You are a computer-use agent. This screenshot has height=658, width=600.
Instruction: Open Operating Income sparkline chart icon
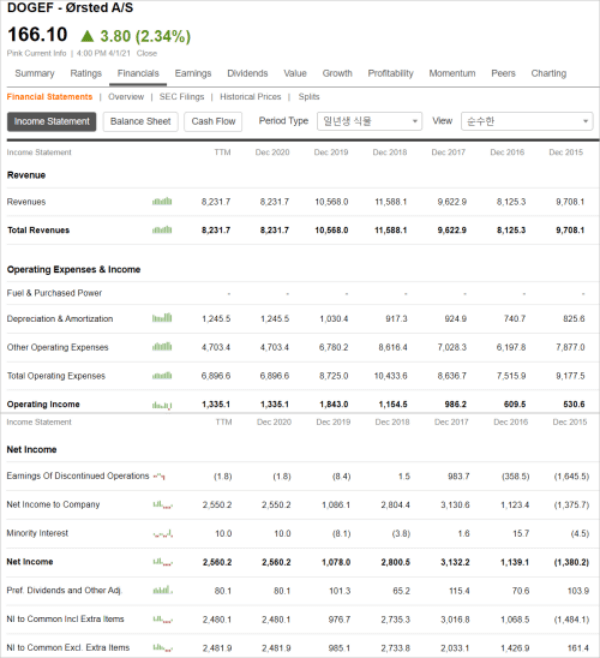162,405
